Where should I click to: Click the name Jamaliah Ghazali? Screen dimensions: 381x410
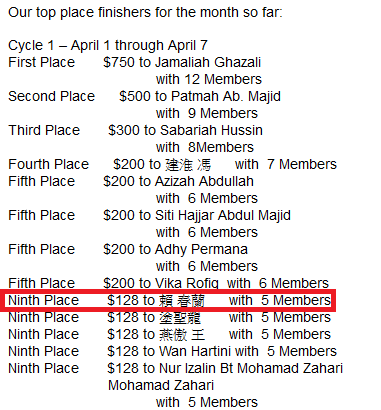[x=208, y=62]
